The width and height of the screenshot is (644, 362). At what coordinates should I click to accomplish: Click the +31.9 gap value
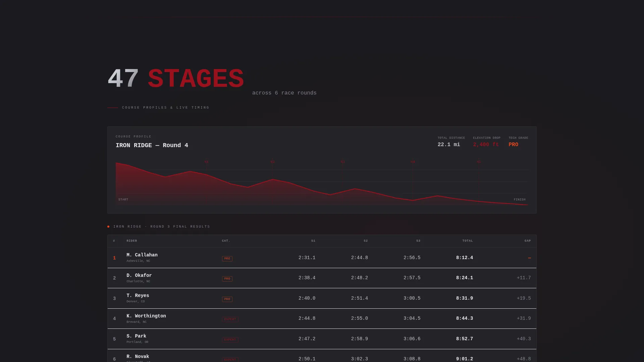(x=524, y=318)
